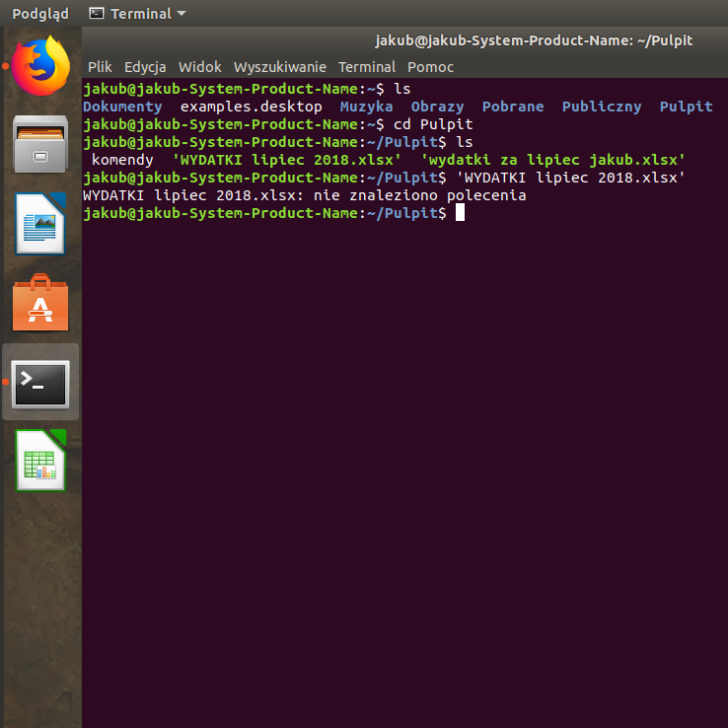Image resolution: width=728 pixels, height=728 pixels.
Task: Click 'Publiczny' directory name
Action: [602, 107]
